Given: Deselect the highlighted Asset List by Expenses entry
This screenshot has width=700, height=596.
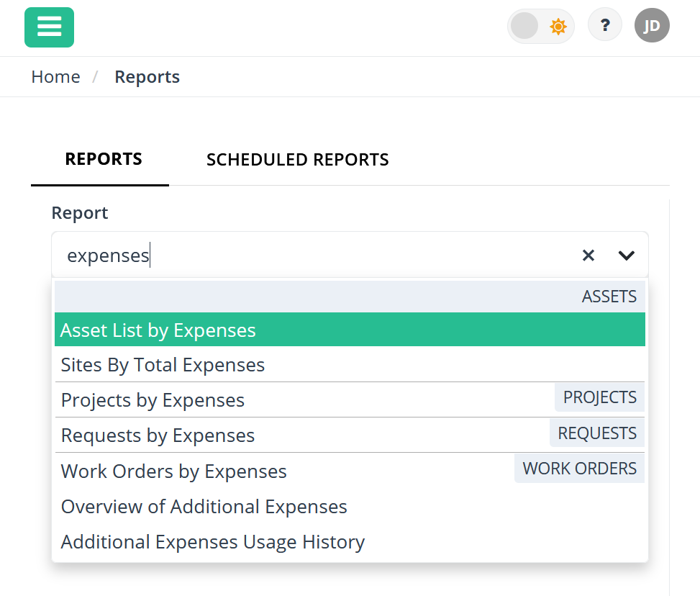Looking at the screenshot, I should coord(158,330).
